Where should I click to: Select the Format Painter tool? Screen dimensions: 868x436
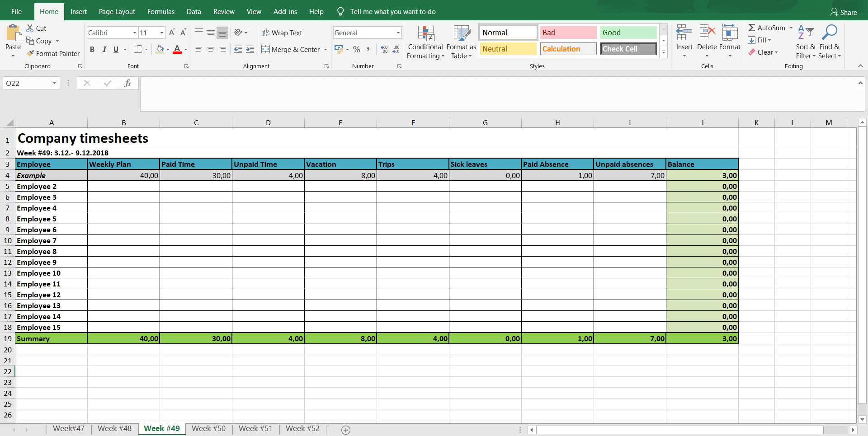coord(53,53)
